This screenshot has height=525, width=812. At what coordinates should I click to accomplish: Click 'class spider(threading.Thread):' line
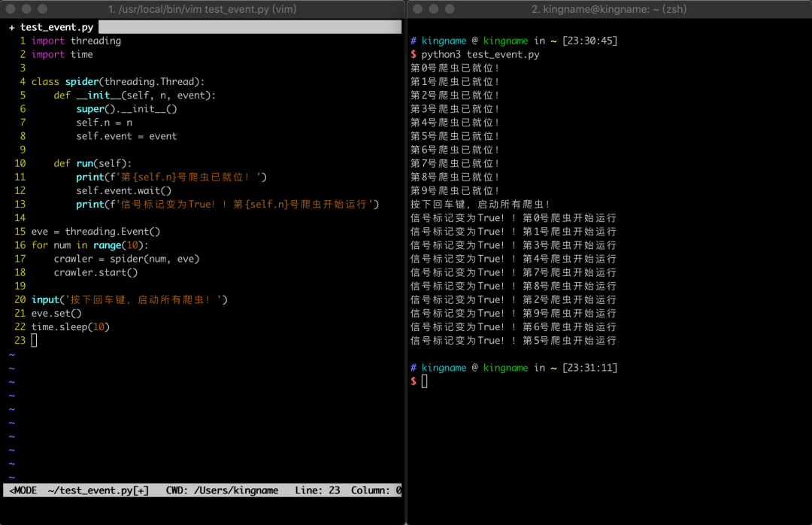[118, 81]
